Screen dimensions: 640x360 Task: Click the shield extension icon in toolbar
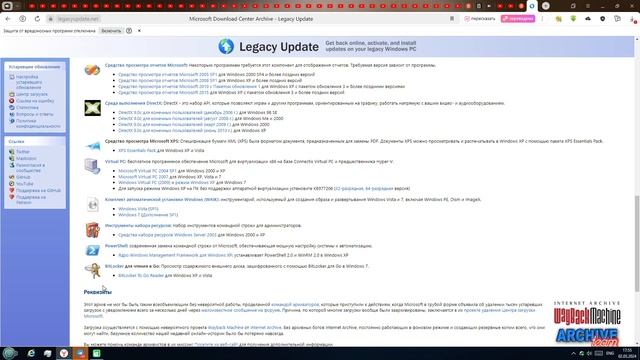tap(602, 19)
